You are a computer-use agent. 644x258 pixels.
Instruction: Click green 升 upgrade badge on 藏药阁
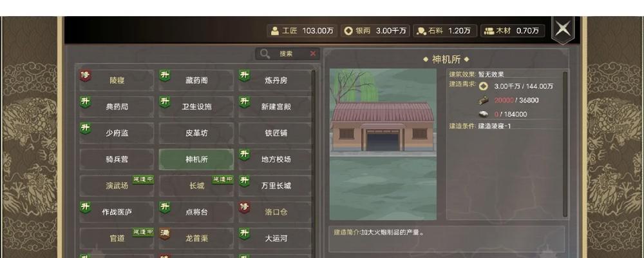click(x=165, y=75)
